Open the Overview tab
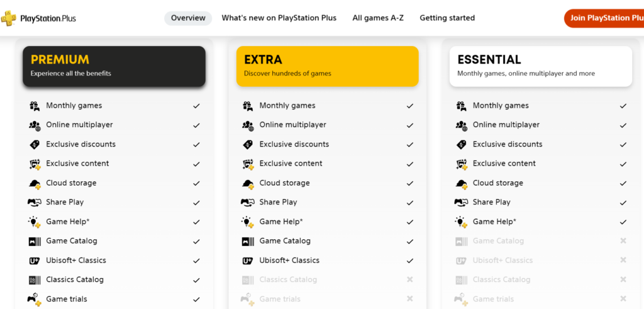 click(x=188, y=18)
